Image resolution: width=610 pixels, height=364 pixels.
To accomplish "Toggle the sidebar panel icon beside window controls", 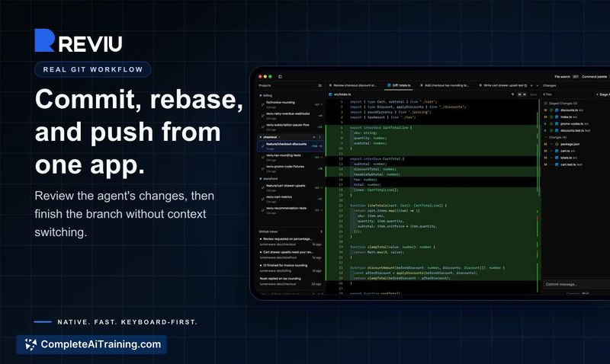I will (x=280, y=76).
